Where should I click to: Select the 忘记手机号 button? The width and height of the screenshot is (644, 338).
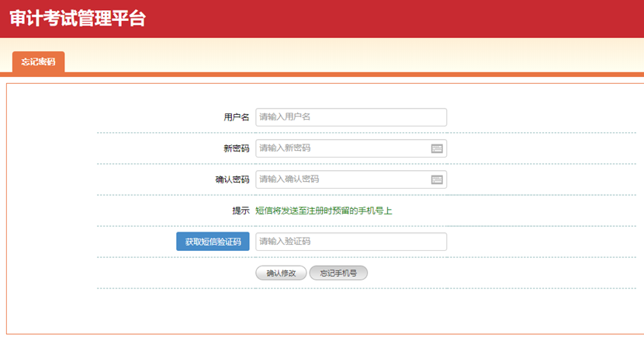(338, 273)
